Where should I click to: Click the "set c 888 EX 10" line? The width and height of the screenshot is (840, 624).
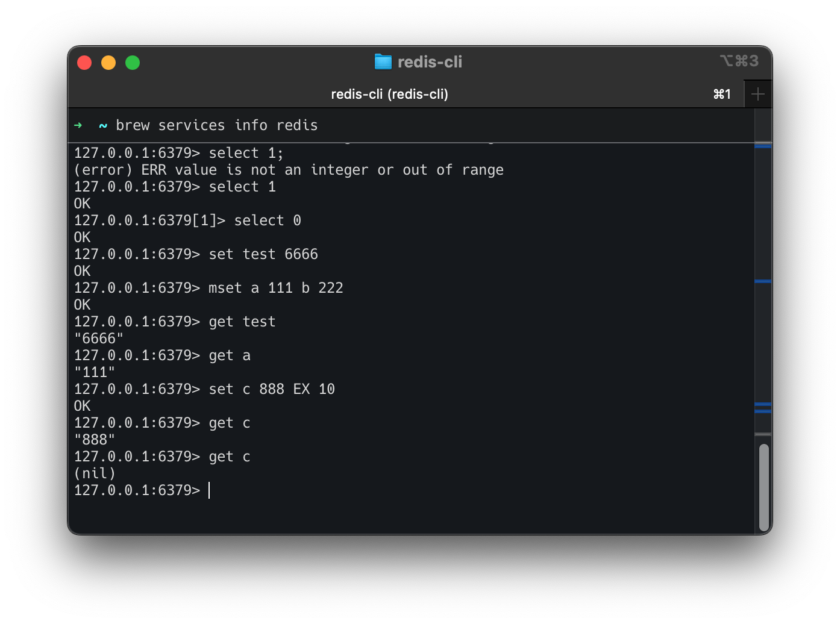pyautogui.click(x=204, y=389)
